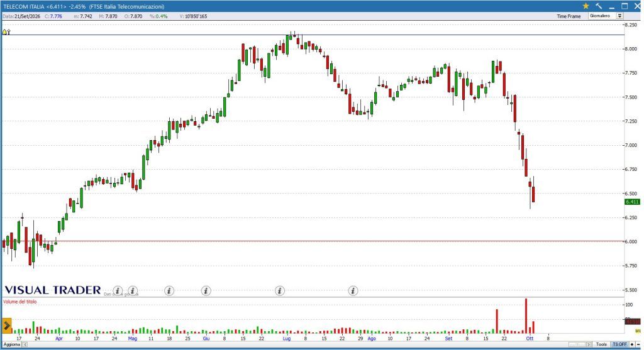Click the 'Lug' month label on time axis
644x350 pixels.
[287, 339]
